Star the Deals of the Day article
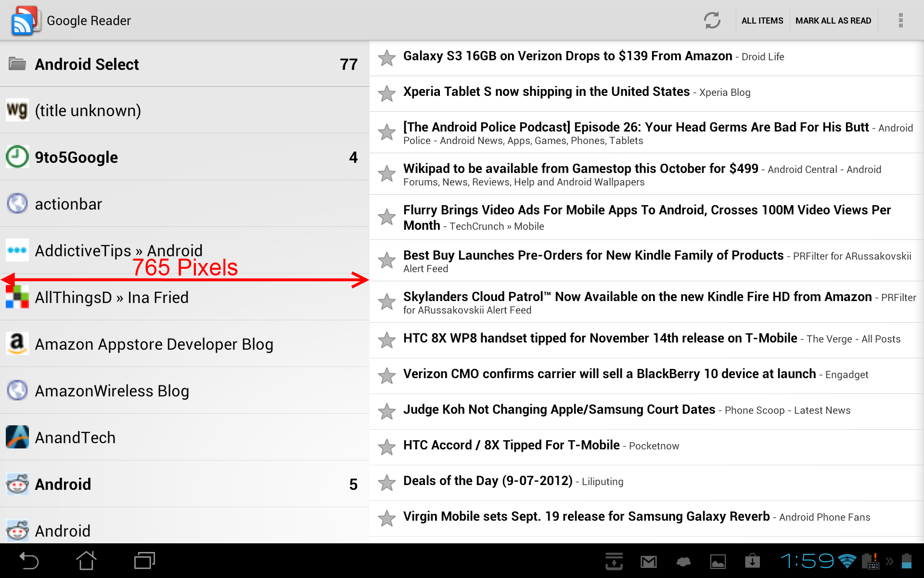 tap(387, 483)
